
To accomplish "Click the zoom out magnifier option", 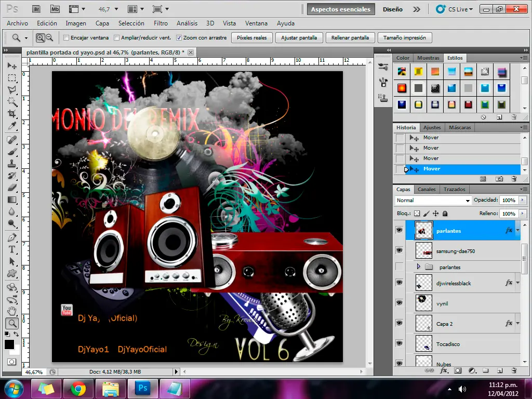I will [49, 37].
